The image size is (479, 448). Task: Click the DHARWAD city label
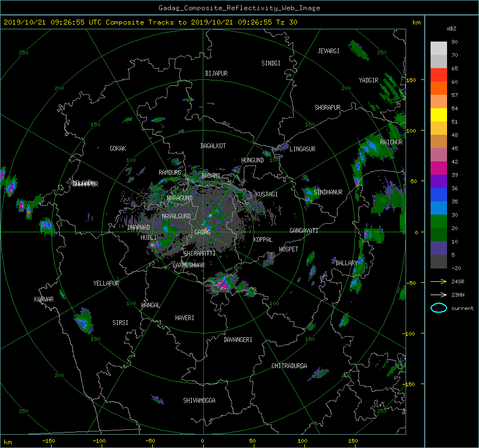139,227
